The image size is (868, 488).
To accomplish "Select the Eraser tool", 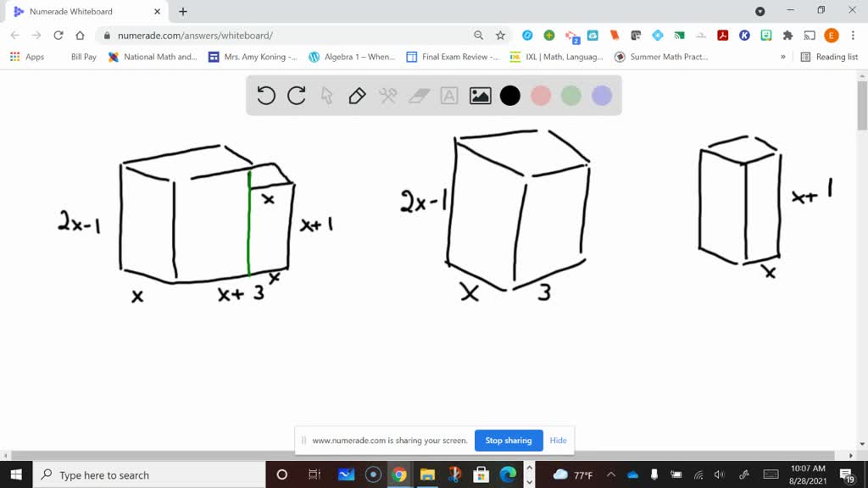I will pyautogui.click(x=418, y=96).
